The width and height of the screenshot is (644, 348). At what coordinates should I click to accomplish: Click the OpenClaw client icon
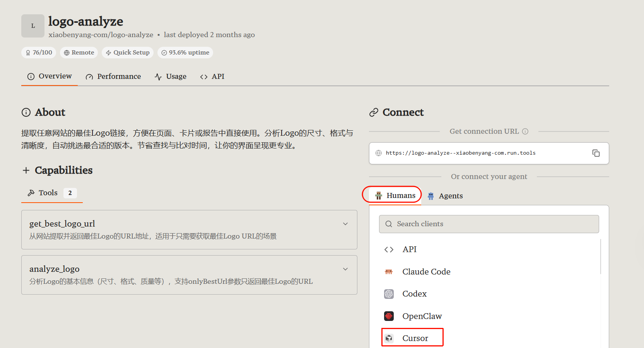coord(389,316)
